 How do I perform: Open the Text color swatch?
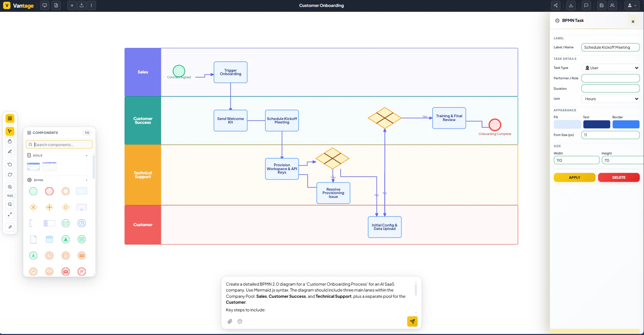[597, 124]
